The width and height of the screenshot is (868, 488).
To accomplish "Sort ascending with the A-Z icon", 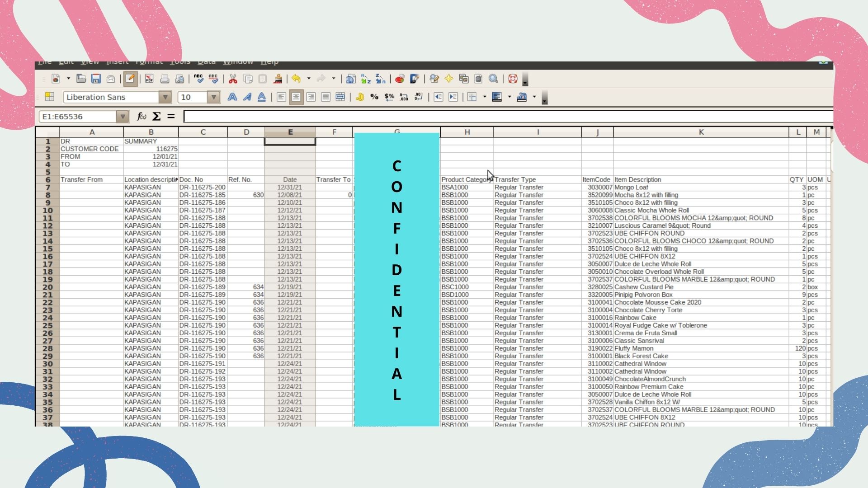I will pyautogui.click(x=365, y=79).
